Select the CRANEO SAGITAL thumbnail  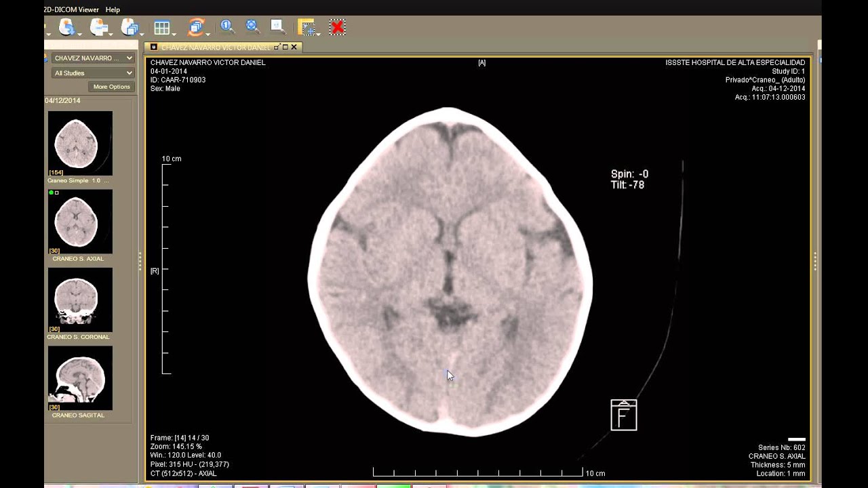(x=80, y=378)
